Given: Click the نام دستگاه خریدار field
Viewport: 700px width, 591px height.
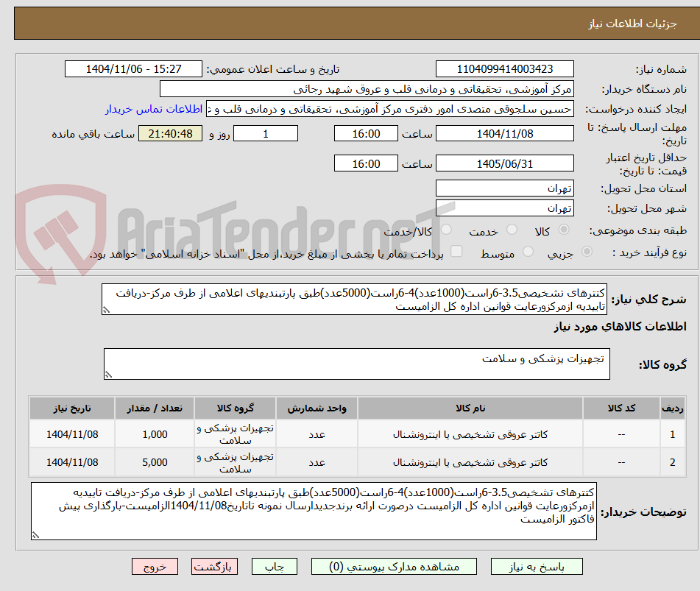Looking at the screenshot, I should (x=367, y=89).
